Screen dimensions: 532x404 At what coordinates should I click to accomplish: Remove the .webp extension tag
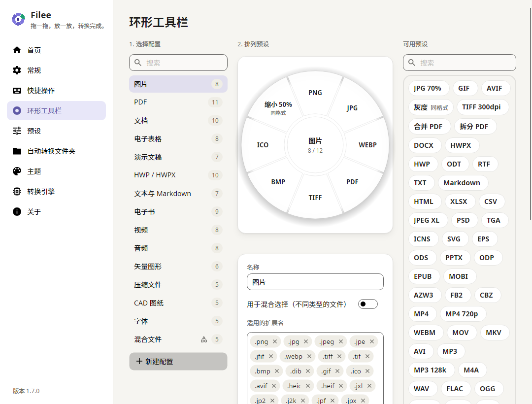click(309, 356)
